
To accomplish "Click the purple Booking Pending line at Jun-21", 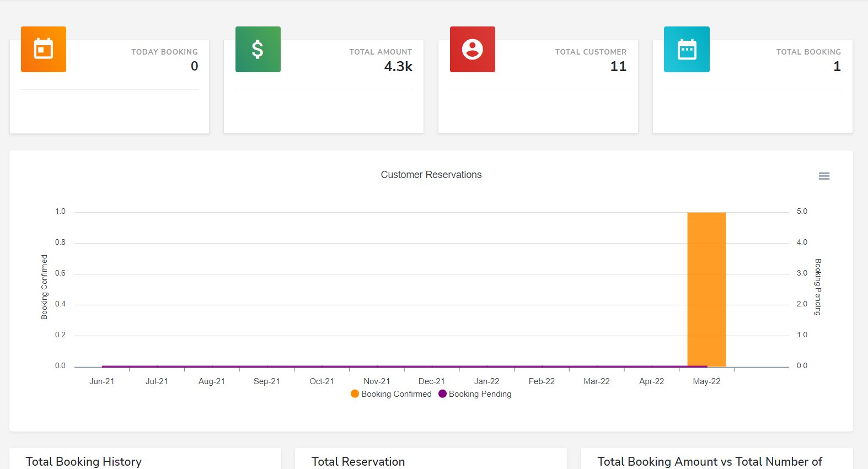I will pyautogui.click(x=103, y=366).
